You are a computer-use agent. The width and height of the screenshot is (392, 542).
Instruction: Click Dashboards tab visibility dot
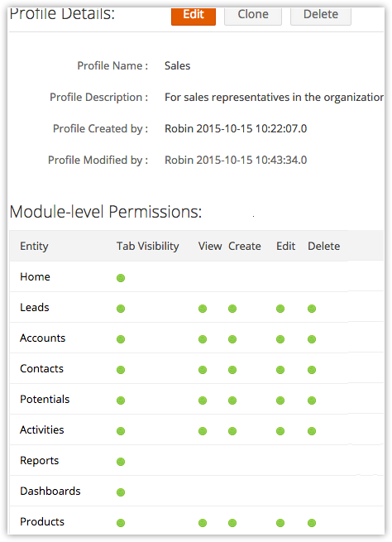coord(121,492)
